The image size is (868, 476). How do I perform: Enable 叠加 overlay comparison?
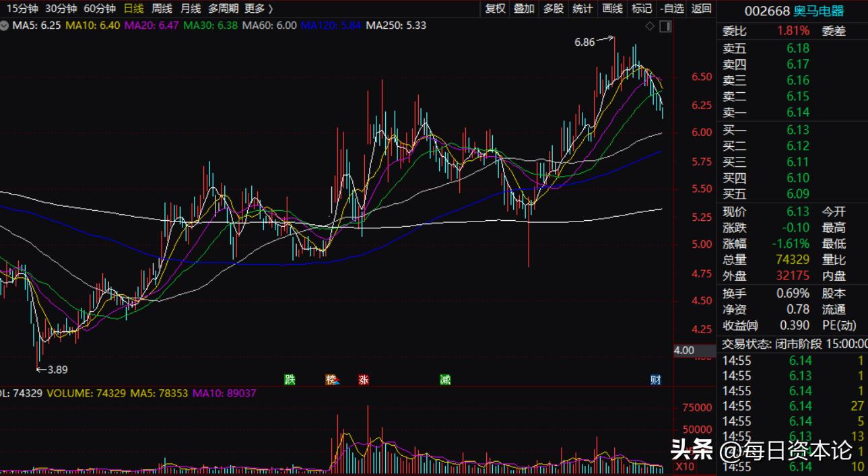(x=524, y=9)
